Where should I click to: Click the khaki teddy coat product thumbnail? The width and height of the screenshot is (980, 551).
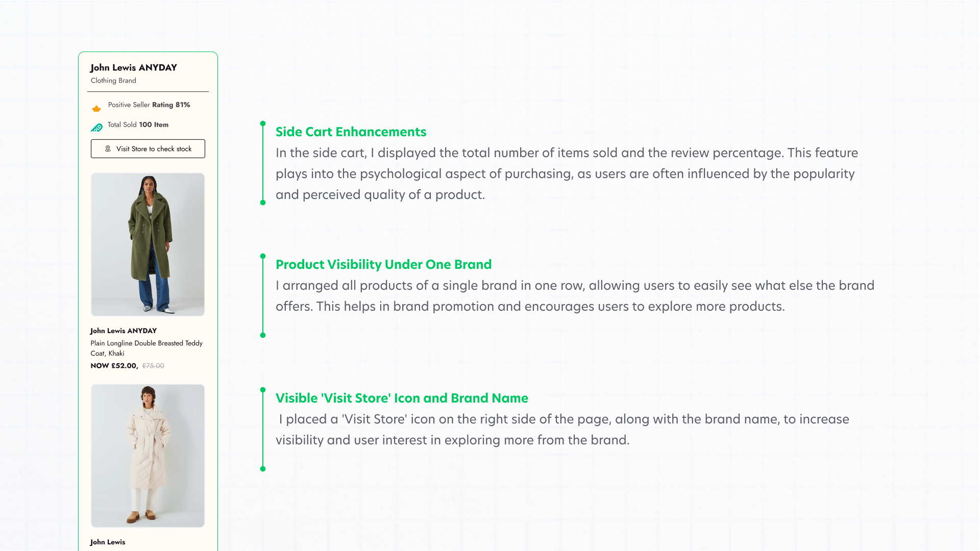point(148,244)
